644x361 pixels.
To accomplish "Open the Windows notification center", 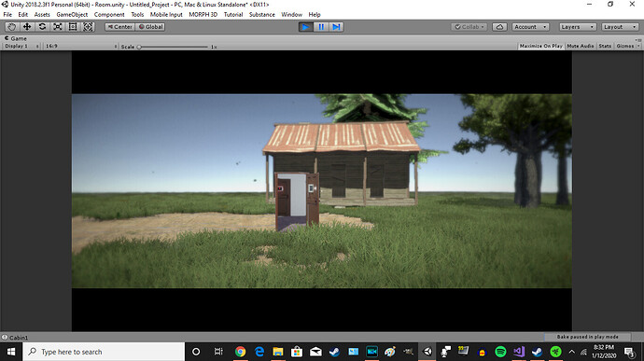I will [x=630, y=352].
